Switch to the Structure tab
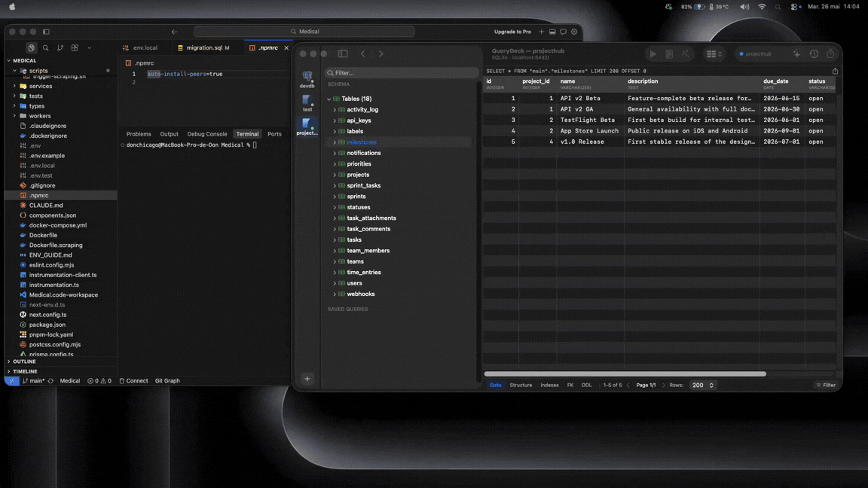The width and height of the screenshot is (868, 488). [x=521, y=385]
